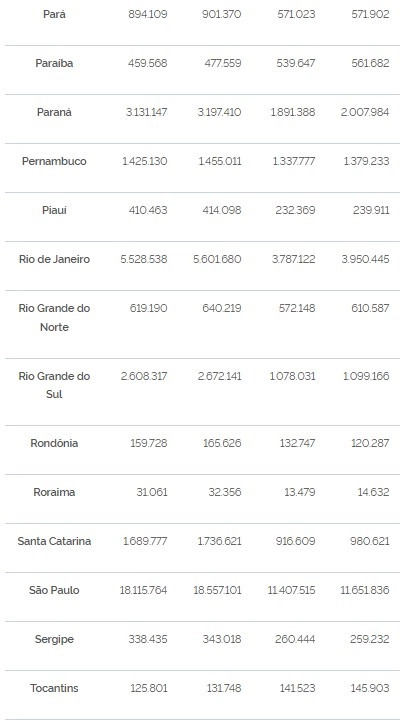Select the Pará row label
The height and width of the screenshot is (722, 401).
click(x=54, y=14)
